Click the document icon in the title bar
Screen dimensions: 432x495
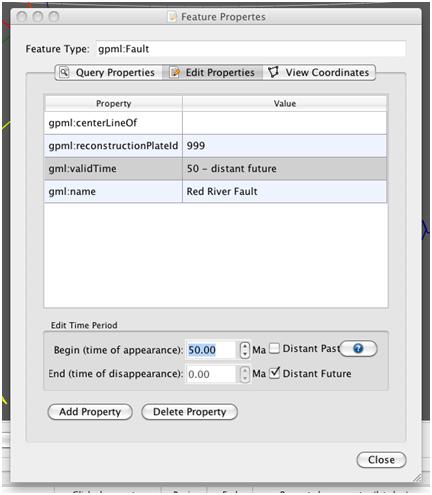point(172,16)
